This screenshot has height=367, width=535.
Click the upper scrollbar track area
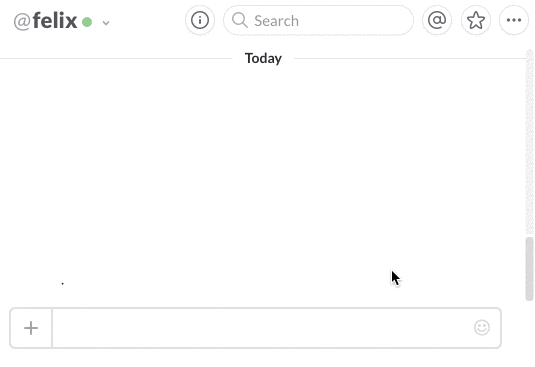[529, 143]
